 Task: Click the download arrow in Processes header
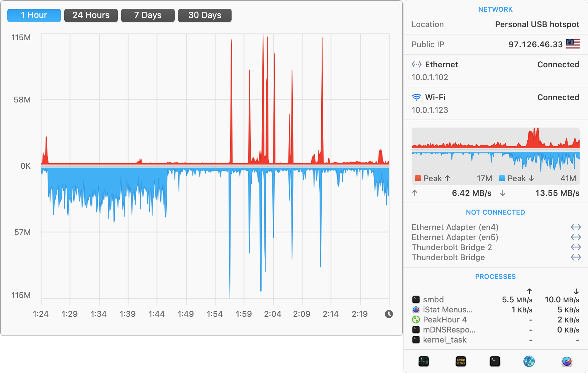pos(576,291)
